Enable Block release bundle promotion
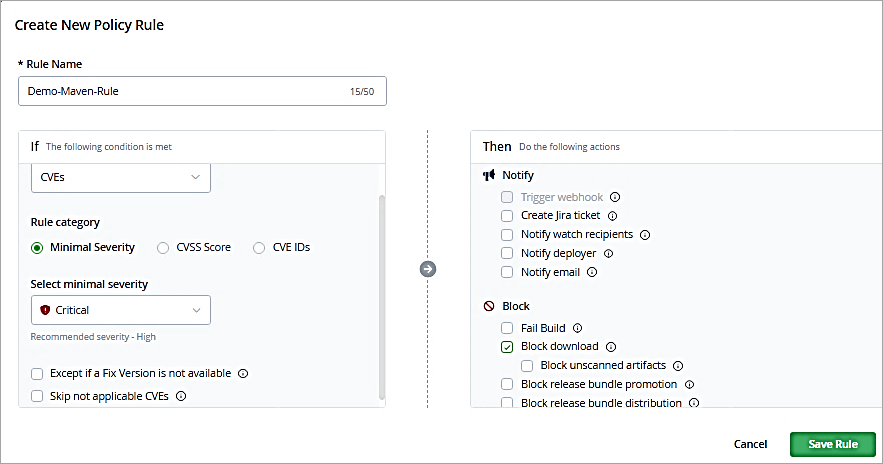 [507, 385]
